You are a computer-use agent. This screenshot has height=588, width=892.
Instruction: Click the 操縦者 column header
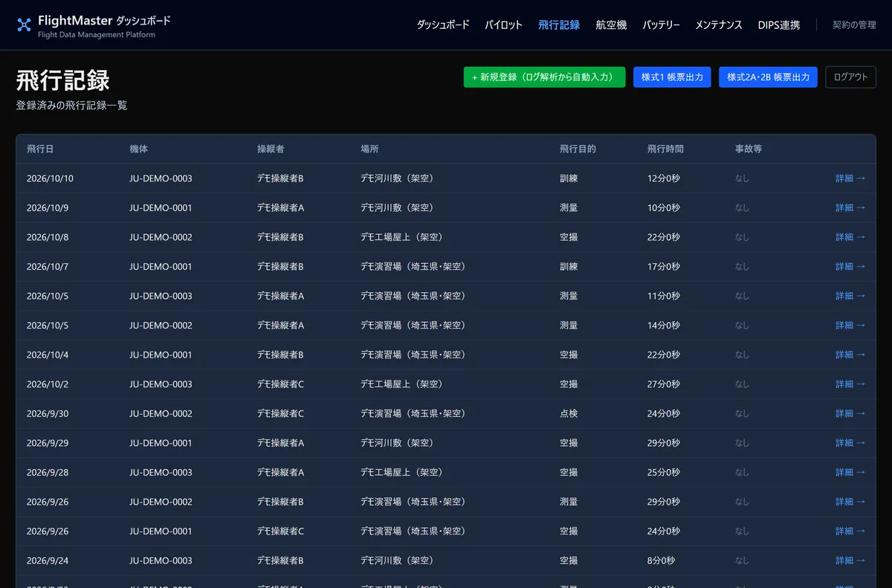point(271,149)
